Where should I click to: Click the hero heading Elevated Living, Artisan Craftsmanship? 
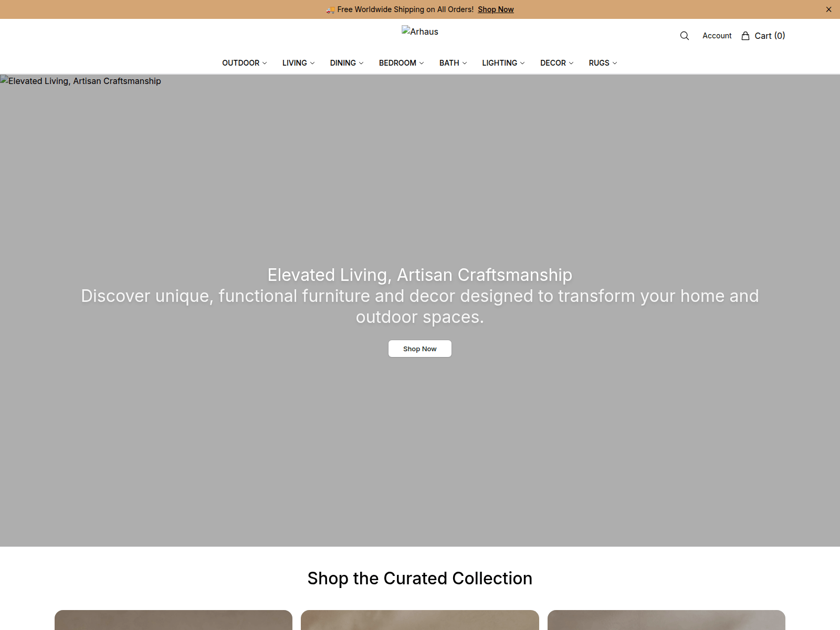tap(420, 275)
